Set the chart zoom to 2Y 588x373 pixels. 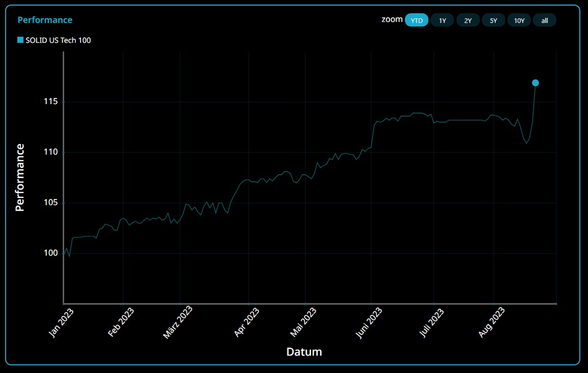click(468, 20)
